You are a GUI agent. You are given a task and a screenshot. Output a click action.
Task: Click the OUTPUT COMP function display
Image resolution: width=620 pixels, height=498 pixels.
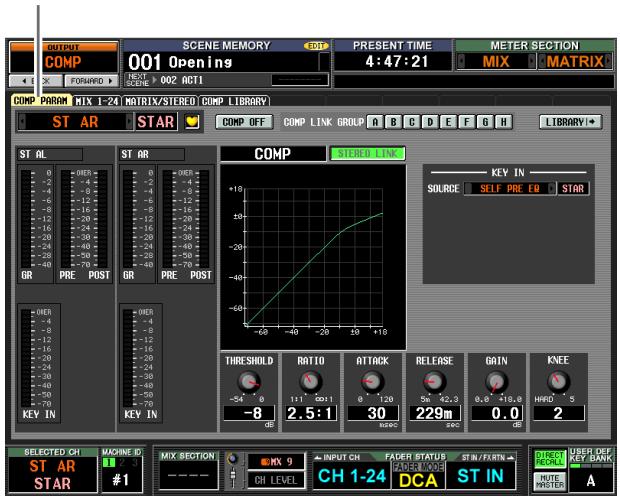click(x=64, y=62)
